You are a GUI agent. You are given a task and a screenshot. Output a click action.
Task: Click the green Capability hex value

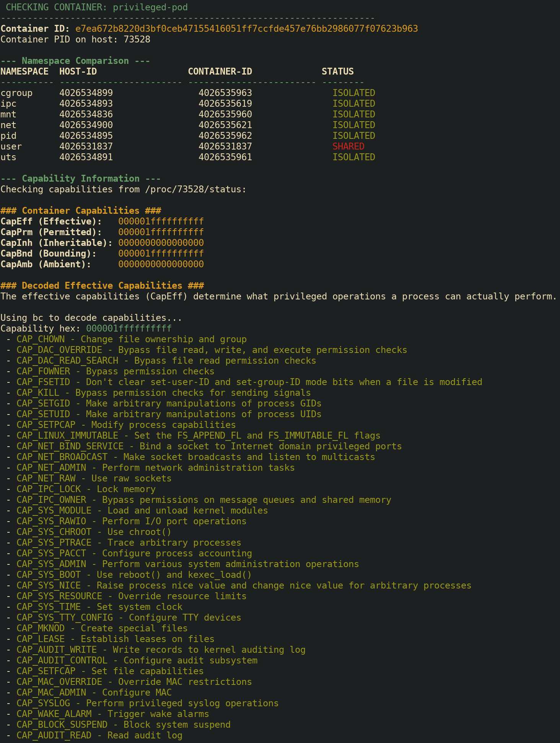click(x=129, y=328)
